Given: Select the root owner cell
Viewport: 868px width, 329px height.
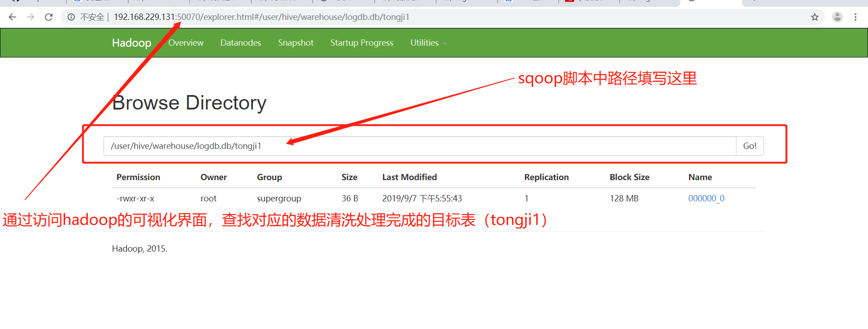Looking at the screenshot, I should (208, 198).
